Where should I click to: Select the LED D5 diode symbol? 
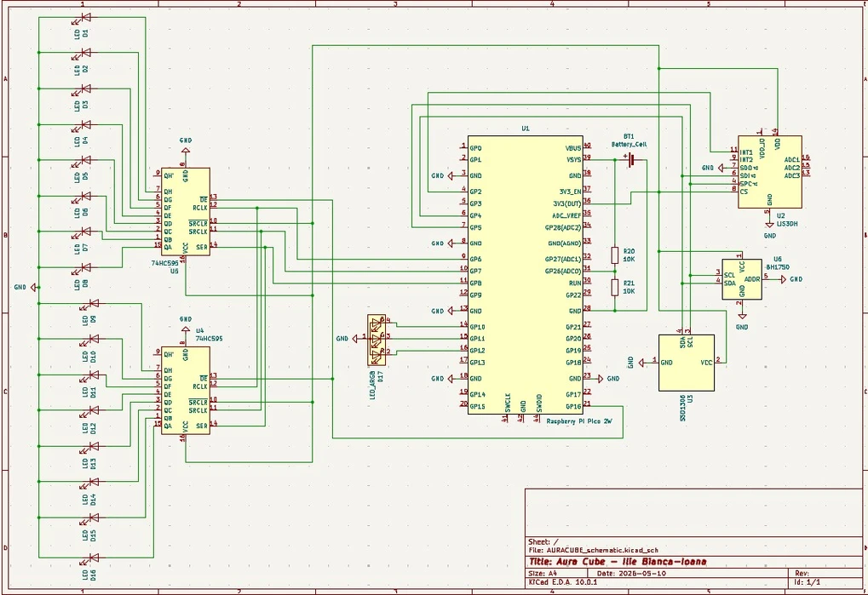pos(86,160)
